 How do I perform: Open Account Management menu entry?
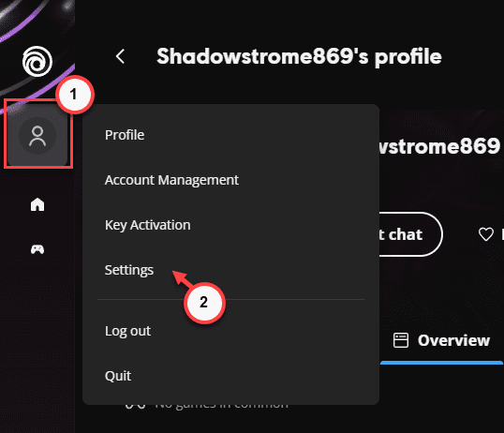point(171,180)
